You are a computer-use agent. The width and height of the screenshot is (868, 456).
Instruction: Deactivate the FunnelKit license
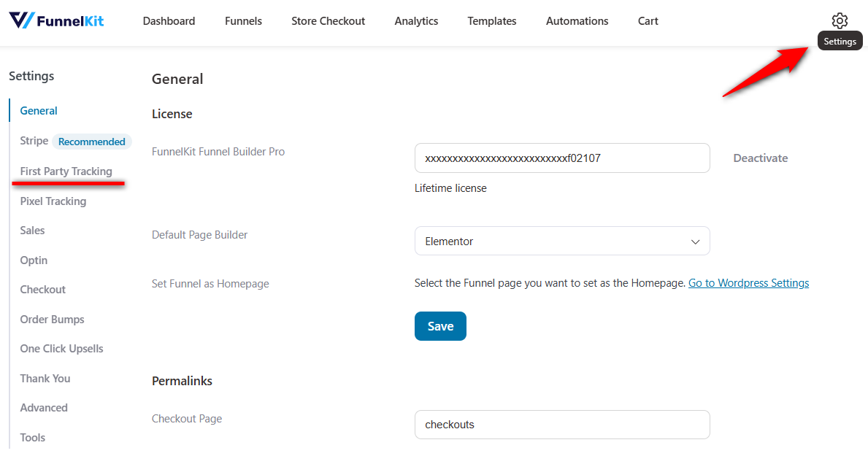760,158
